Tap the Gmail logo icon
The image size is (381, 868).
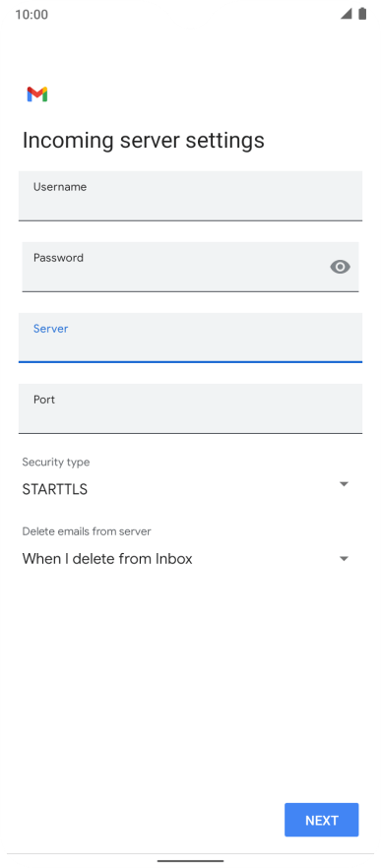[x=37, y=94]
